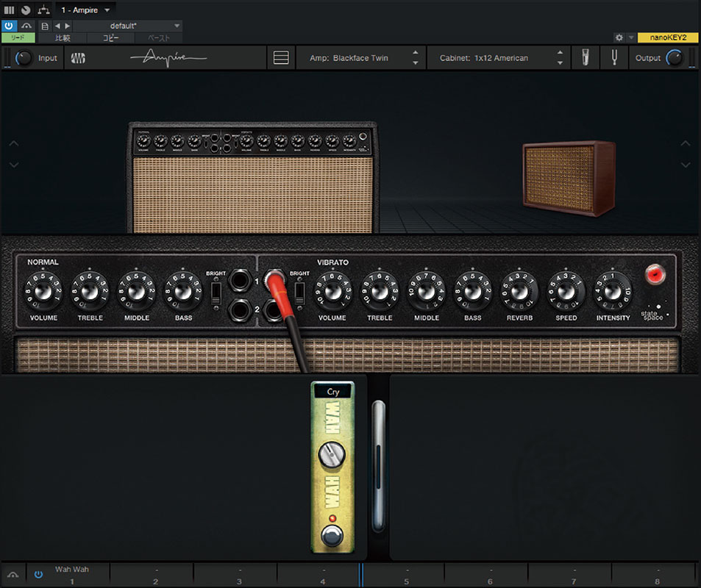
Task: Click the automation arc icon beside the power button
Action: [26, 26]
